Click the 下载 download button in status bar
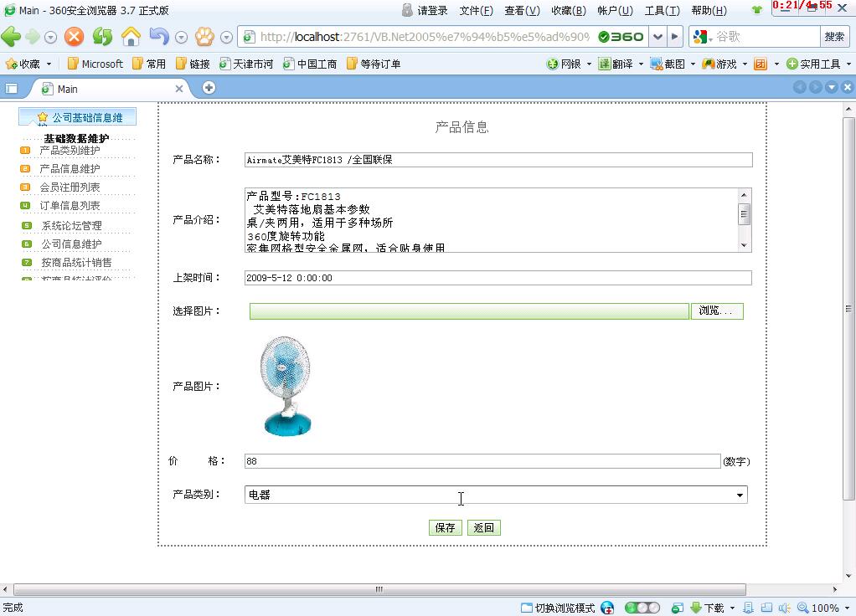 708,608
